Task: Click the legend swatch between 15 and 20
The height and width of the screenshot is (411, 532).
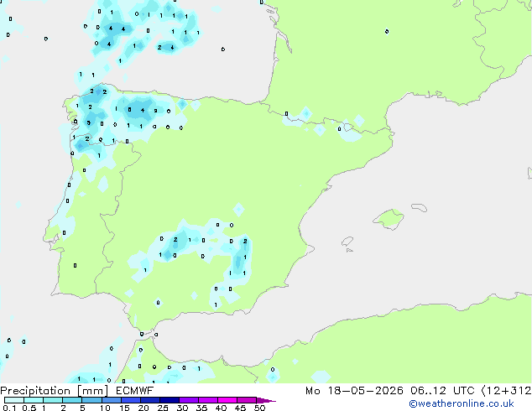Action: [130, 400]
